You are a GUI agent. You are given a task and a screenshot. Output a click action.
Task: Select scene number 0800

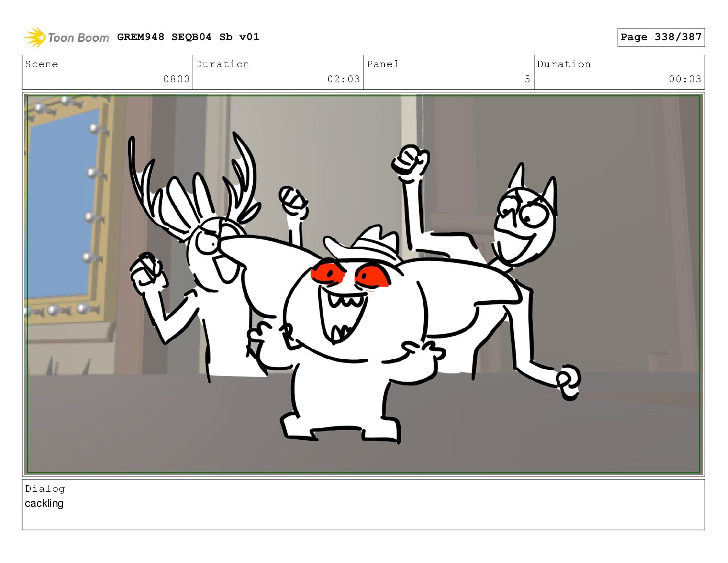176,79
